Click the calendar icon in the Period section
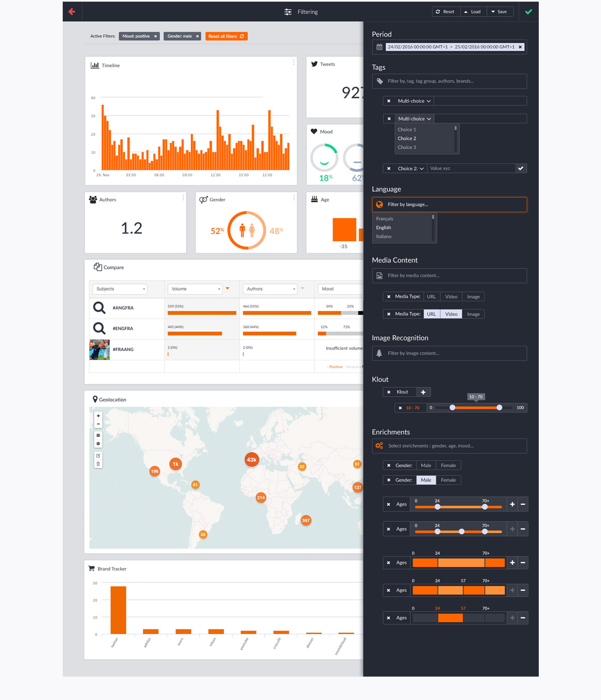 (x=379, y=47)
